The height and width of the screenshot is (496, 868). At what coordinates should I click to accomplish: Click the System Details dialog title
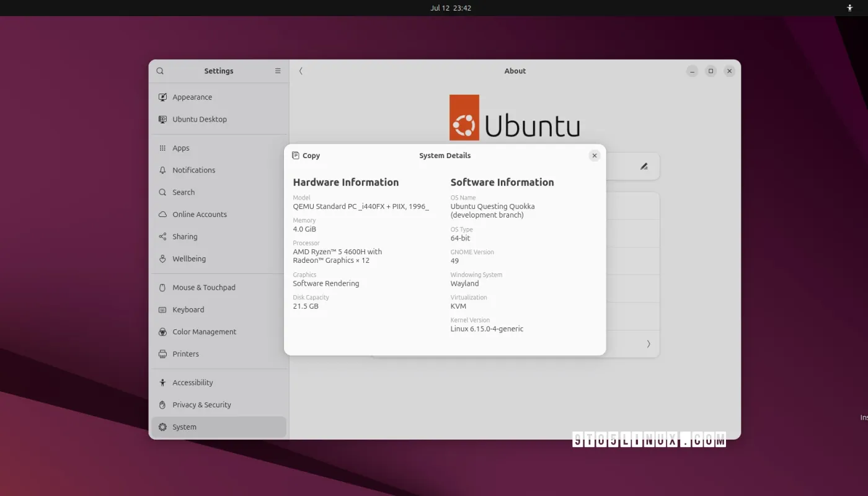445,156
